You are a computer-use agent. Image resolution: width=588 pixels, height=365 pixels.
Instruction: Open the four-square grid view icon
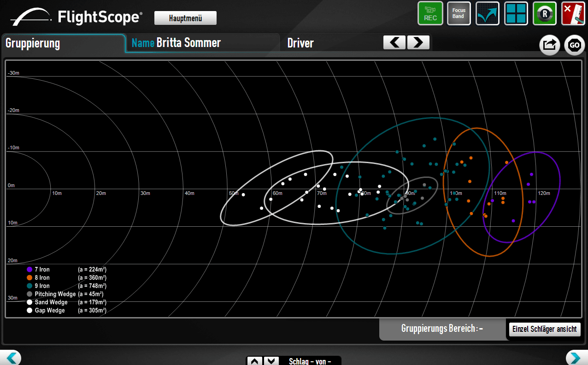[516, 13]
